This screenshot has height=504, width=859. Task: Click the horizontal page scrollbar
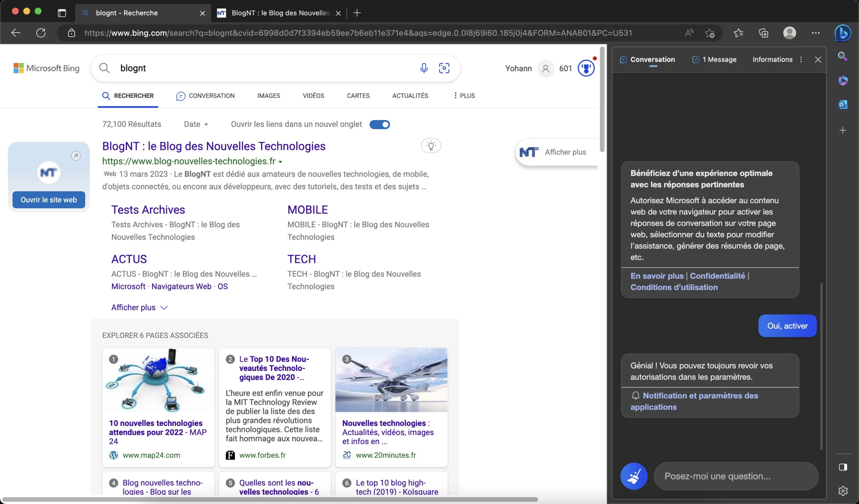(269, 499)
